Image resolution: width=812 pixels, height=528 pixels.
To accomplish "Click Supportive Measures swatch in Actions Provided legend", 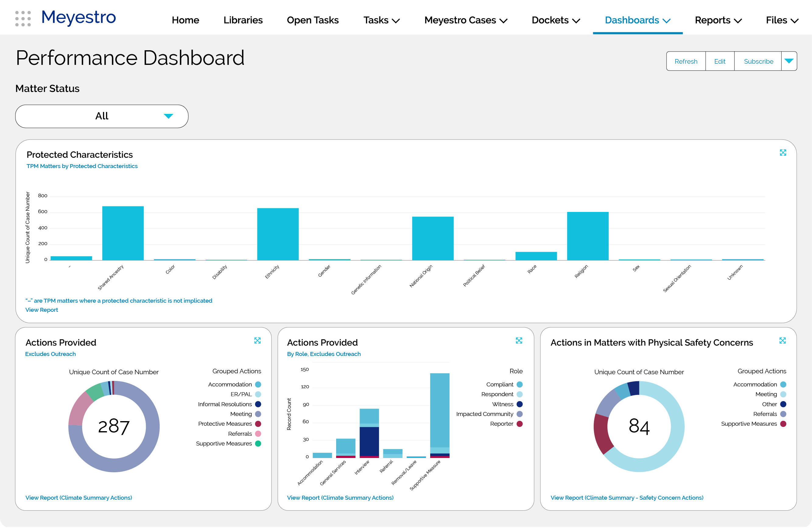I will click(x=258, y=444).
